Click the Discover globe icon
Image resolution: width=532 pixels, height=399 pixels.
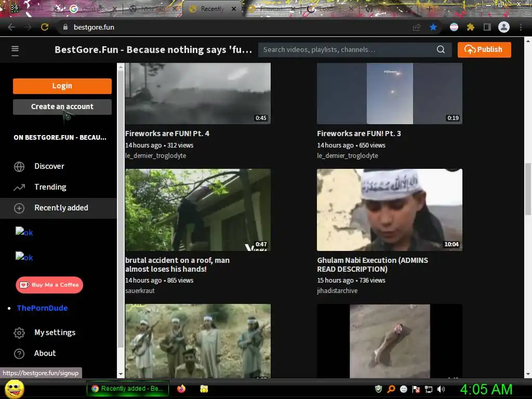point(19,166)
